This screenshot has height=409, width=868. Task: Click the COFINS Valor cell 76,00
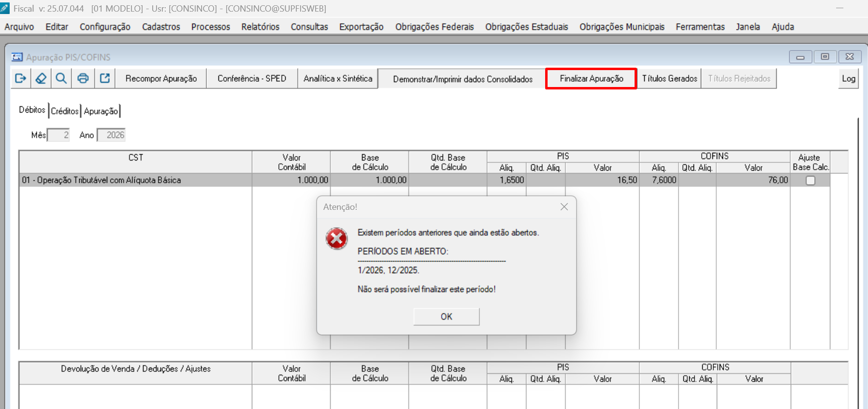[753, 180]
